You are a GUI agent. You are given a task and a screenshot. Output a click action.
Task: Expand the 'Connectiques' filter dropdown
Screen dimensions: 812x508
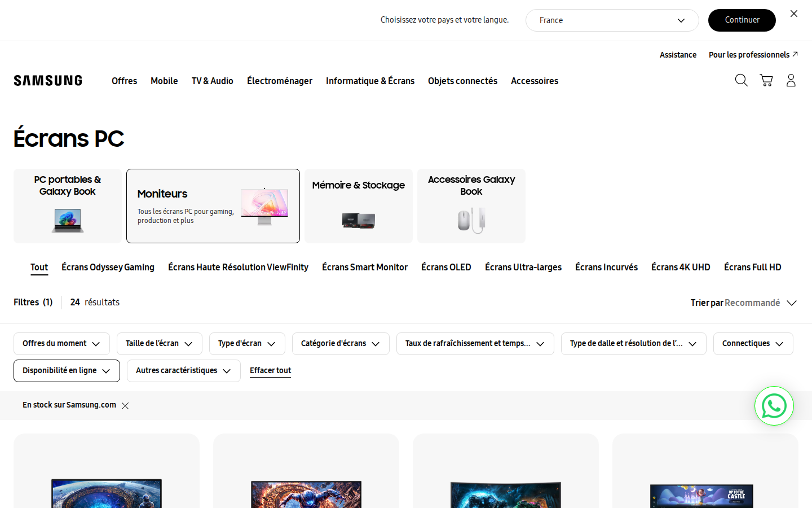753,344
